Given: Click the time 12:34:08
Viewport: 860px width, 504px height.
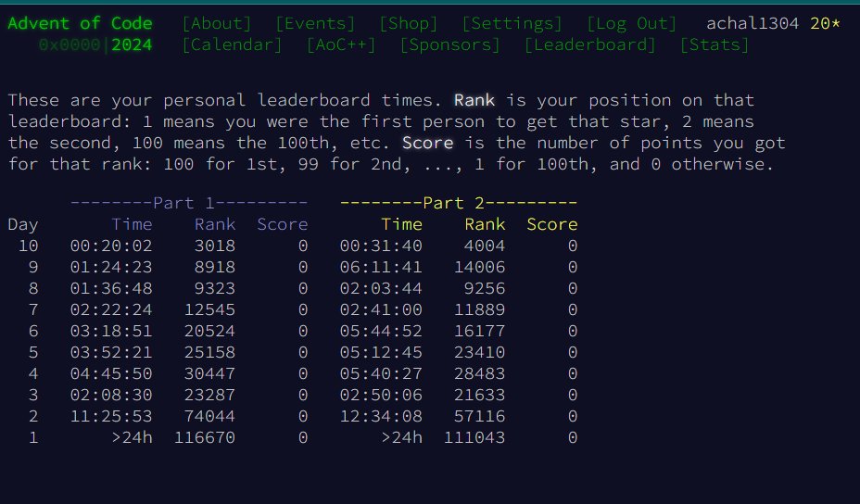Looking at the screenshot, I should point(381,417).
